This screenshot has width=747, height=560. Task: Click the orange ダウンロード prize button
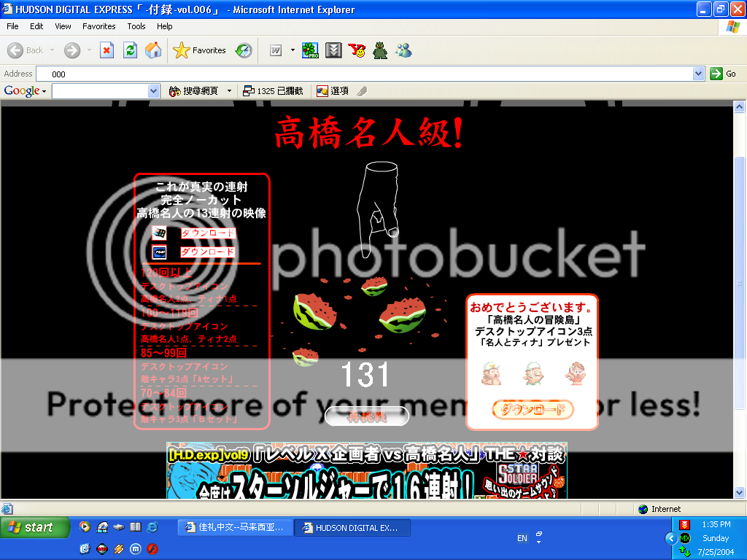pos(533,409)
